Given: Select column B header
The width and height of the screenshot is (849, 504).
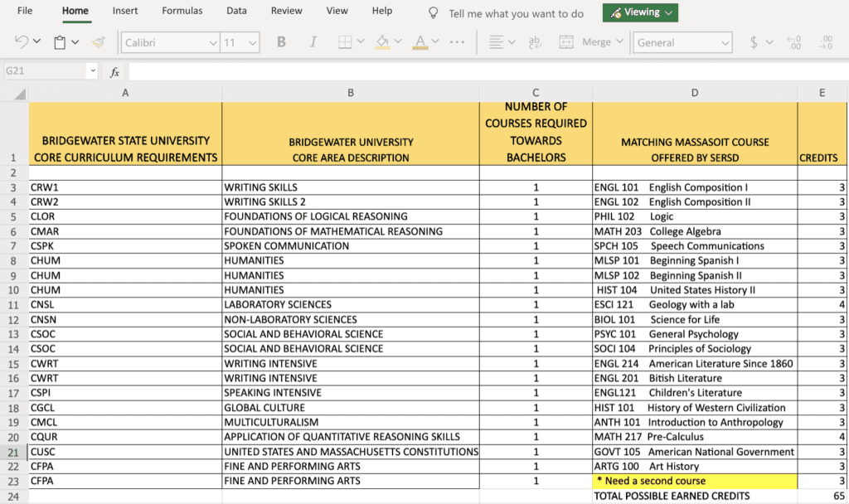Looking at the screenshot, I should pyautogui.click(x=351, y=93).
